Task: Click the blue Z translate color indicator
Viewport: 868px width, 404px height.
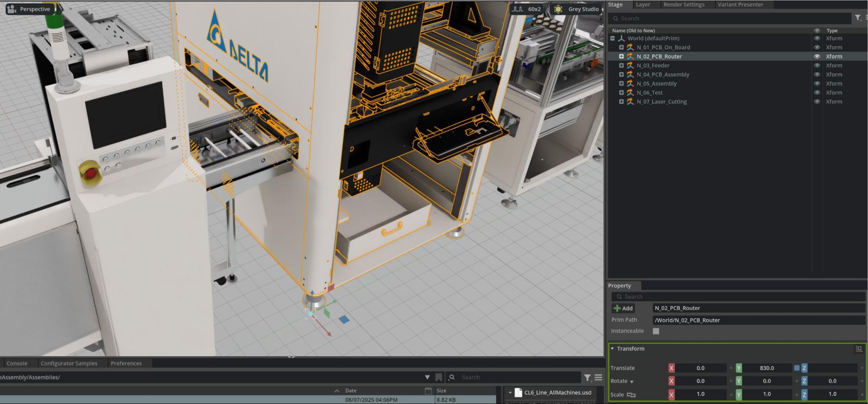Action: (x=796, y=368)
